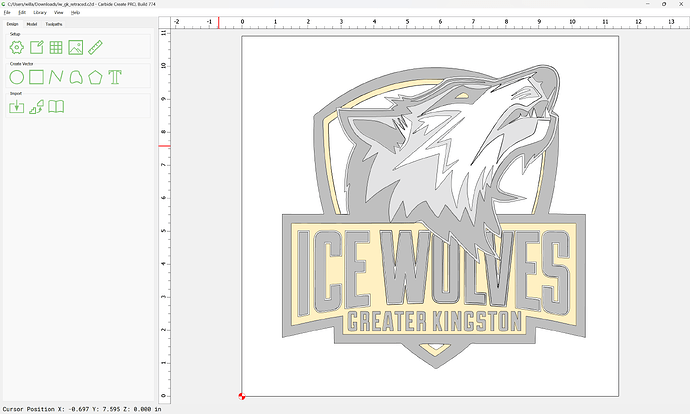This screenshot has height=414, width=690.
Task: Open Job Setup gear icon
Action: pyautogui.click(x=17, y=48)
